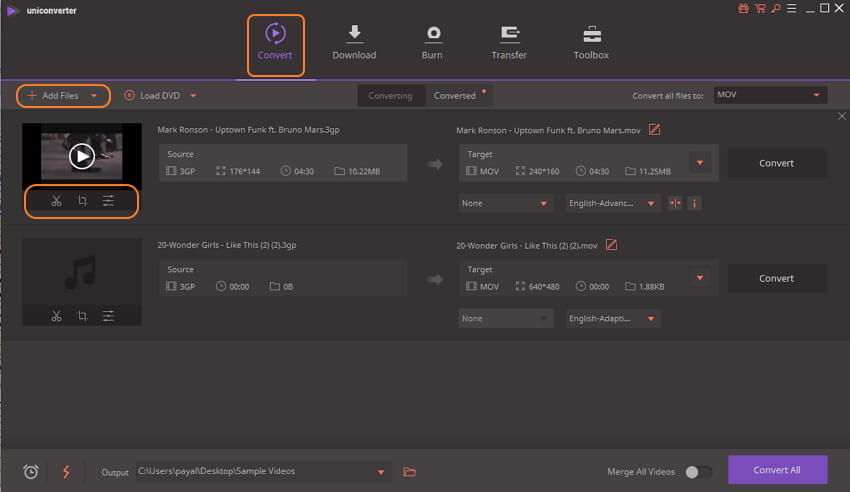This screenshot has height=492, width=850.
Task: Click the Wonder Girls music note thumbnail
Action: pyautogui.click(x=81, y=272)
